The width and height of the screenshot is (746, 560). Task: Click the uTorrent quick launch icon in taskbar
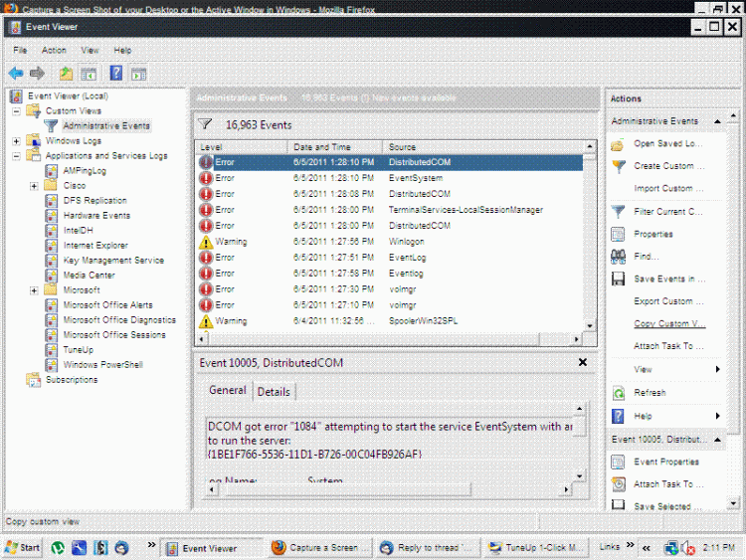coord(58,548)
